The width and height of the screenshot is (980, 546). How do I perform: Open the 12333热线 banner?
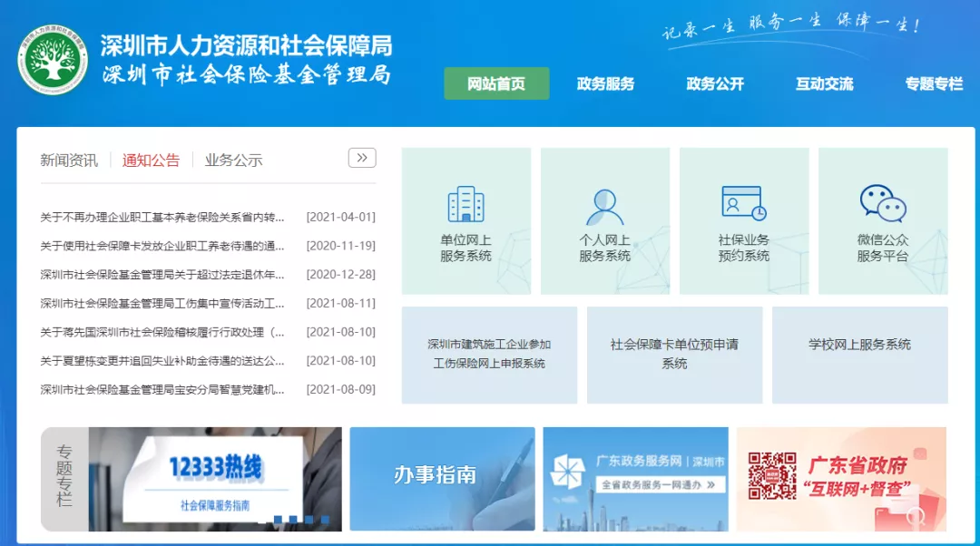215,479
